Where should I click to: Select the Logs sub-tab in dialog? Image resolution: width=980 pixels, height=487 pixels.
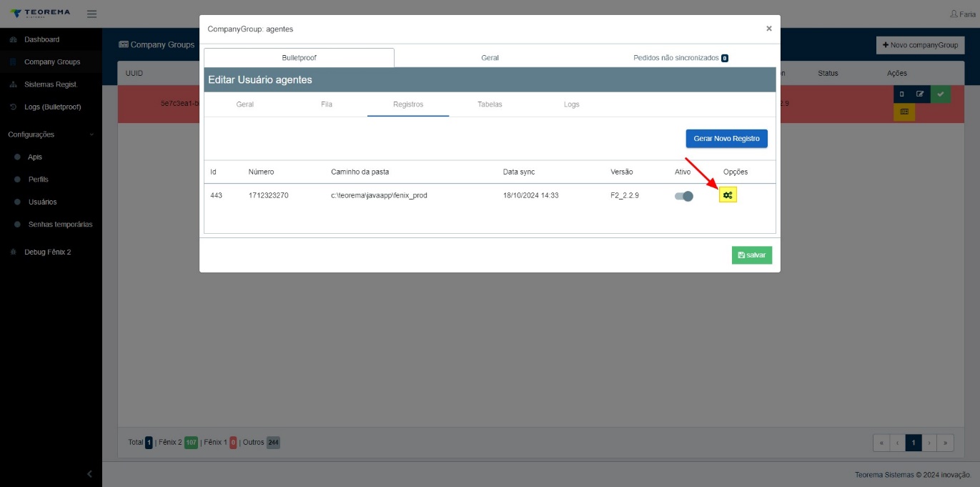[x=571, y=104]
